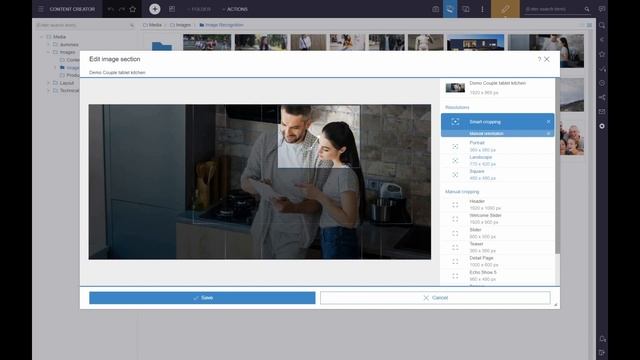Click the icon right of the plus button
Viewport: 640px width, 360px height.
pos(172,9)
